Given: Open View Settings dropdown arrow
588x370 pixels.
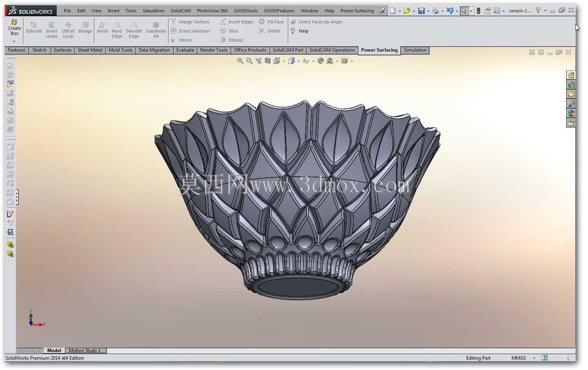Looking at the screenshot, I should pyautogui.click(x=352, y=61).
